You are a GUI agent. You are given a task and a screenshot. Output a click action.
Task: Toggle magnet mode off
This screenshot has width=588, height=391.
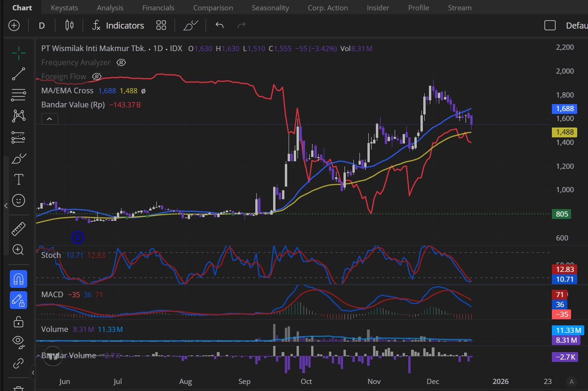pyautogui.click(x=19, y=279)
